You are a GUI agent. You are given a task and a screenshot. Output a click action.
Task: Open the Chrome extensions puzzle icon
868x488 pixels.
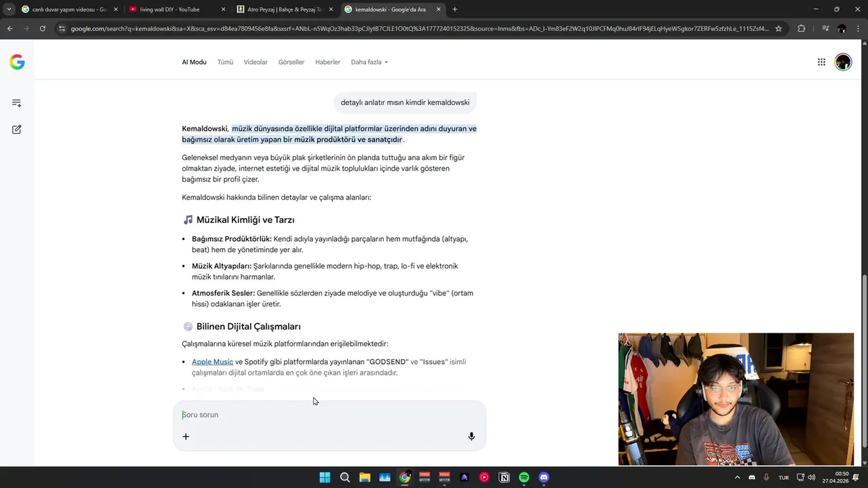pyautogui.click(x=802, y=28)
